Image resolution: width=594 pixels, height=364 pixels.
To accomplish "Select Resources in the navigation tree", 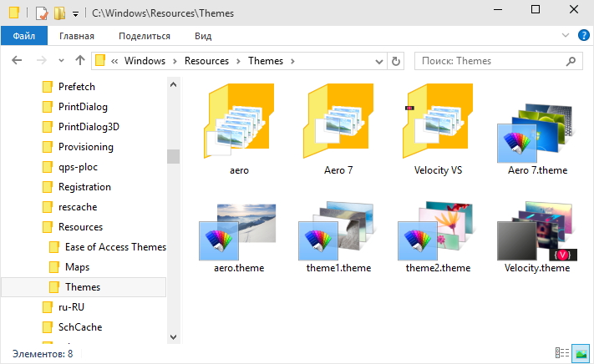I will pos(80,227).
